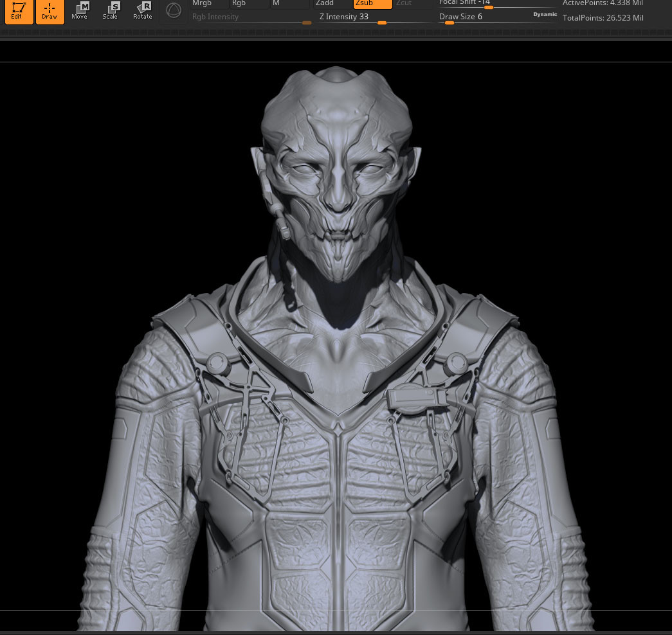Viewport: 672px width, 635px height.
Task: Click the ActivePoints counter readout
Action: click(603, 4)
